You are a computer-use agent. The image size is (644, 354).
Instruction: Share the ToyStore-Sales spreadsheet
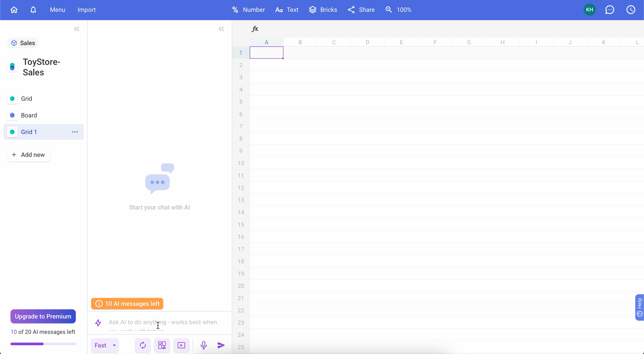361,10
